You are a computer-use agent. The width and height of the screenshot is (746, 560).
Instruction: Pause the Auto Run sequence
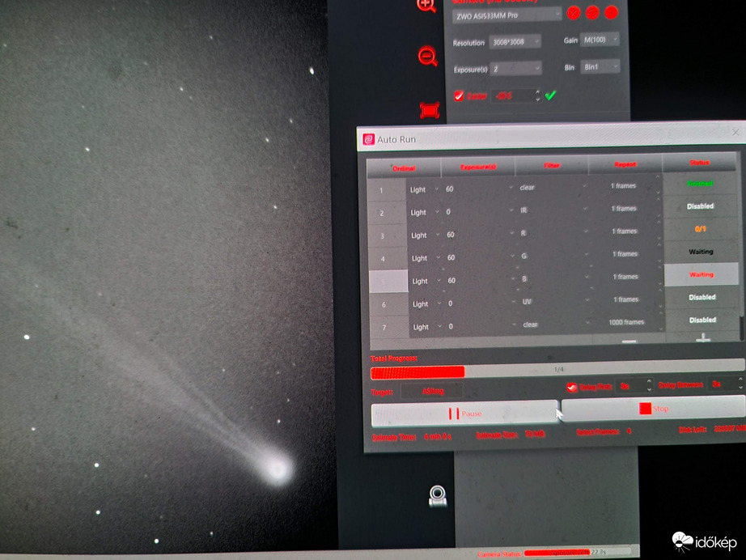pos(464,413)
